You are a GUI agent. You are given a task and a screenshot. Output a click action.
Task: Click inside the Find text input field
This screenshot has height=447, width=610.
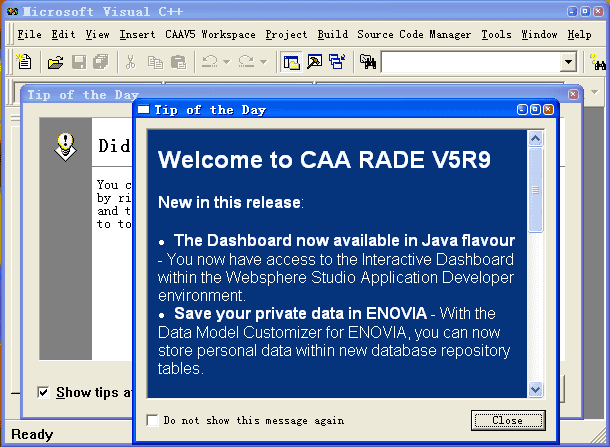coord(471,62)
